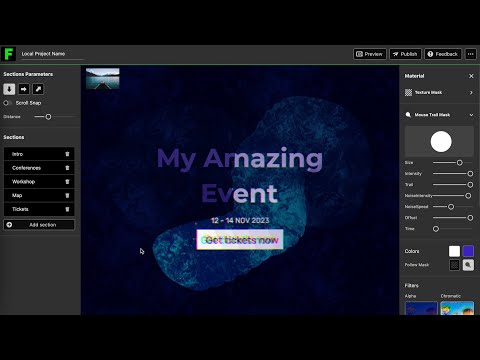Toggle the Scroll Snap switch
480x360 pixels.
click(7, 103)
